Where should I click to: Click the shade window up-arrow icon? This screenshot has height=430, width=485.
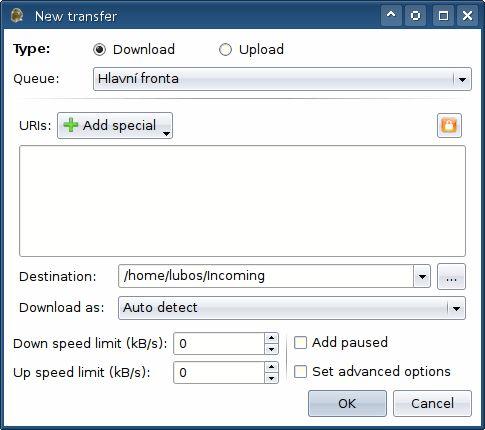[x=391, y=15]
